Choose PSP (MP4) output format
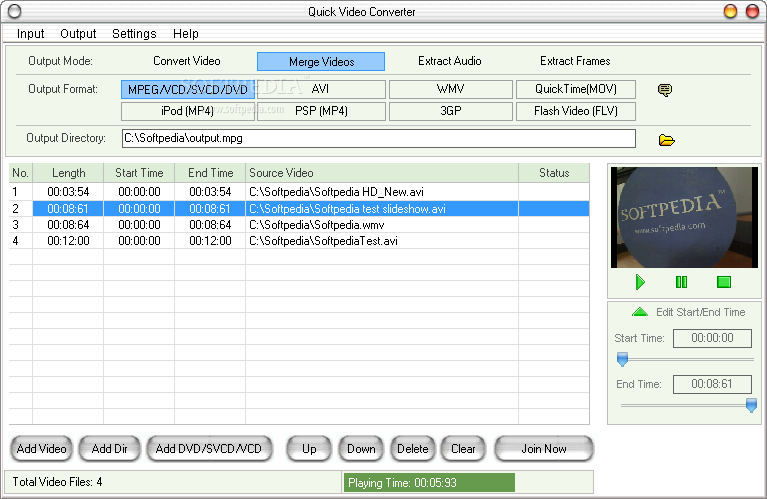The image size is (767, 499). click(321, 112)
